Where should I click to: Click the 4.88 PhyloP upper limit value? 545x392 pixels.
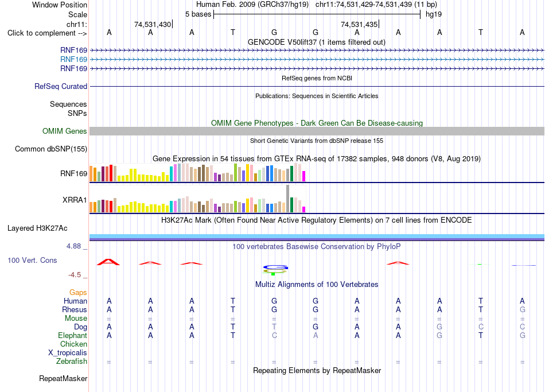tap(73, 246)
